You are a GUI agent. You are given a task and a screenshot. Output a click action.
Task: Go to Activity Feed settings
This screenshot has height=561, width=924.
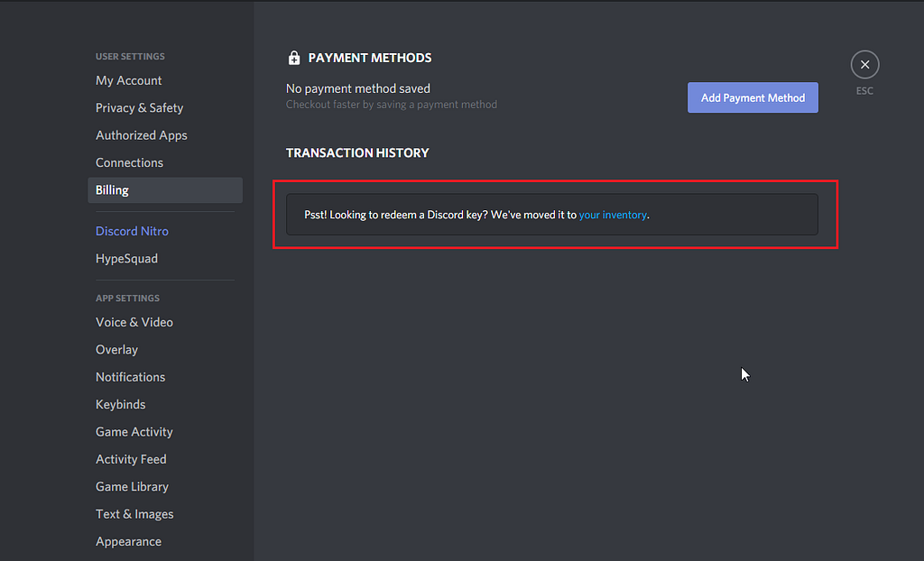coord(131,459)
